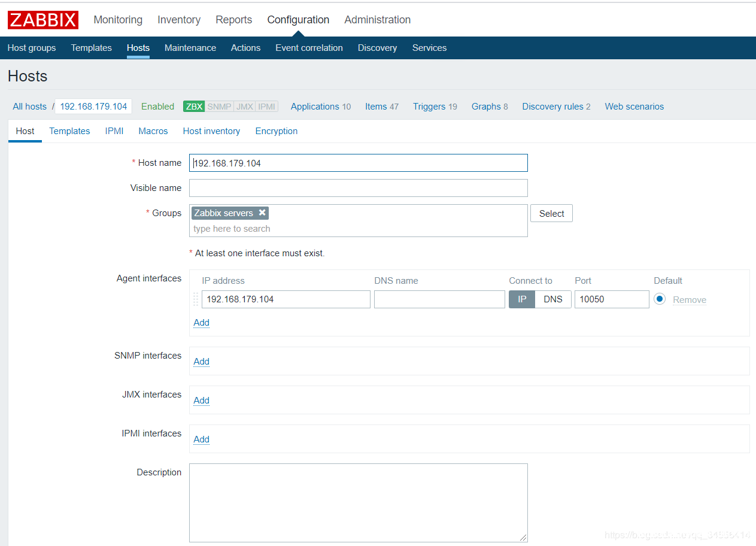Switch Connect to DNS
The height and width of the screenshot is (546, 756).
552,299
